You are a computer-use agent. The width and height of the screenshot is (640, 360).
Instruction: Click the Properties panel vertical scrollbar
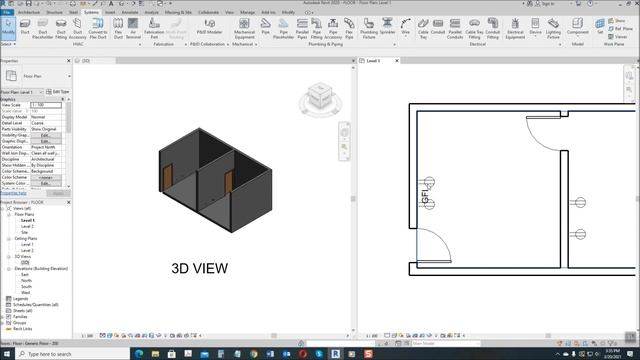(x=68, y=118)
